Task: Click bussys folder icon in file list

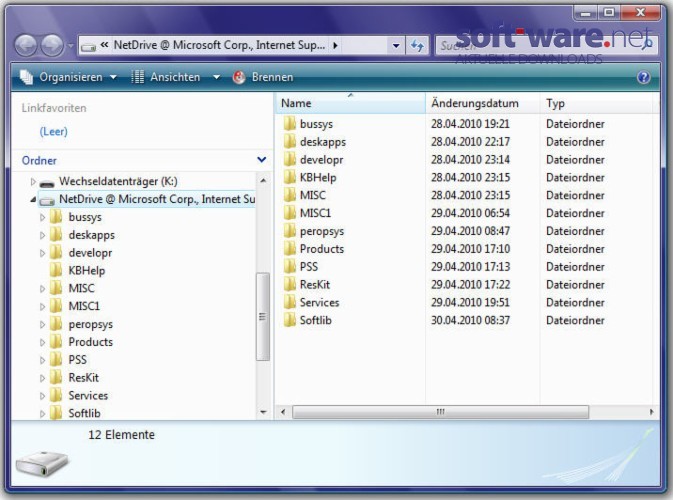Action: (x=290, y=124)
